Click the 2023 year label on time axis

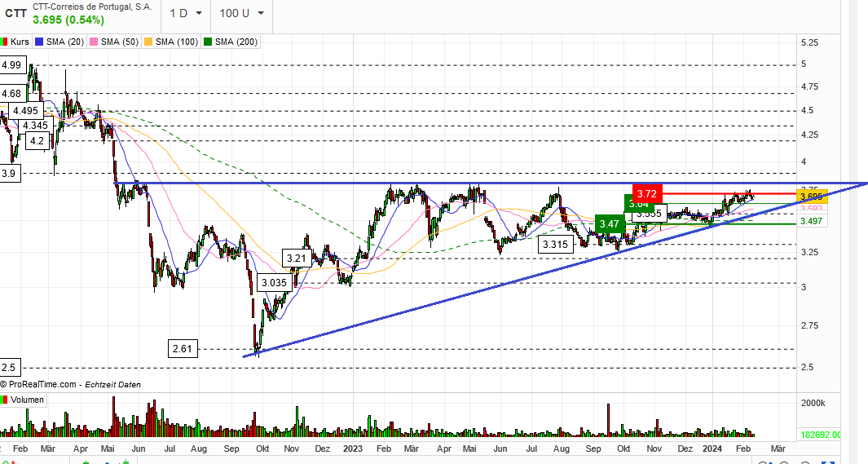(x=353, y=449)
